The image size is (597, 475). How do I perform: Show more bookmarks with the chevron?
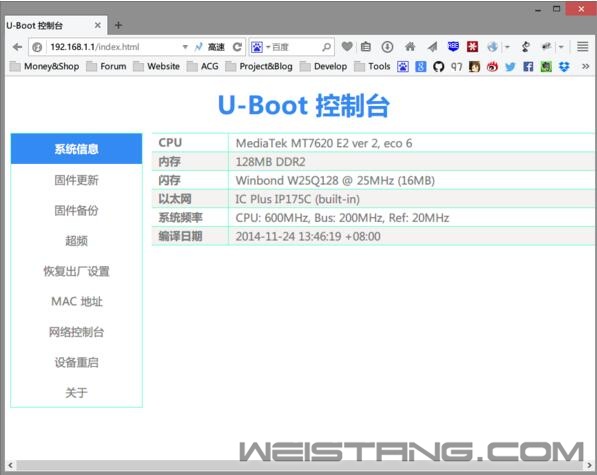[586, 67]
